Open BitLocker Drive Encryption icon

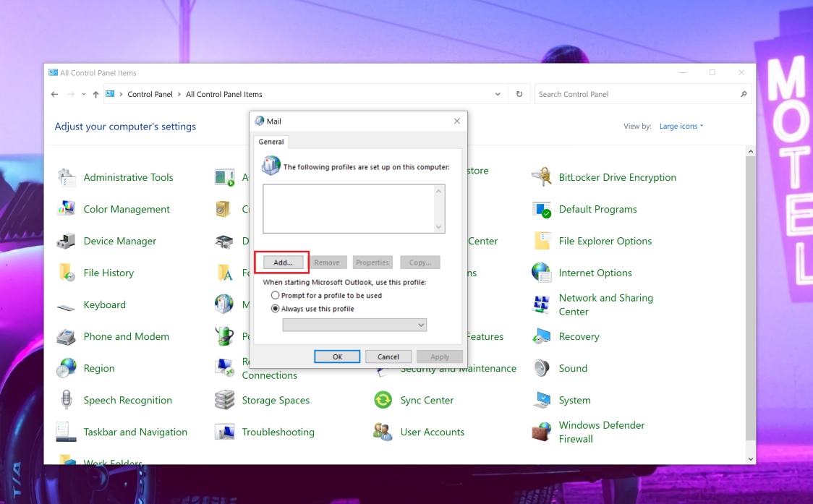pos(542,177)
